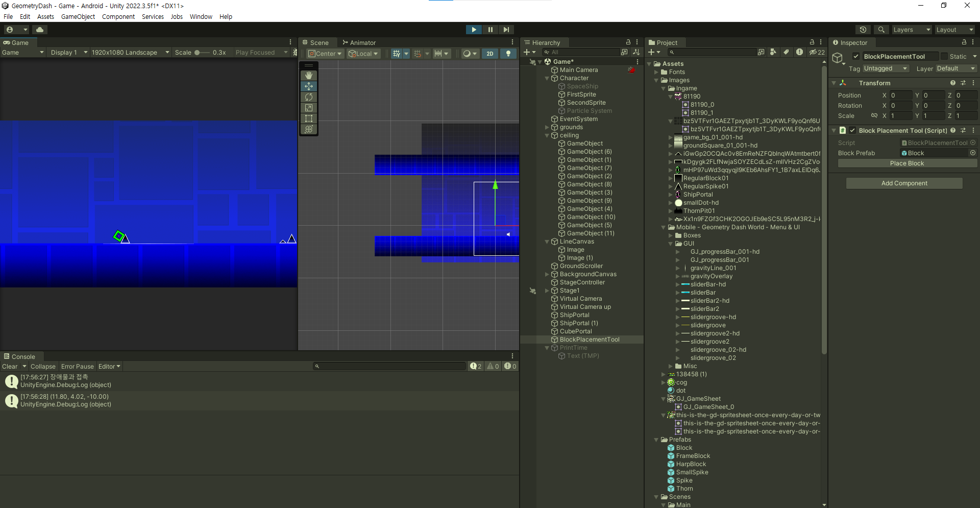Select the Move tool in Scene toolbar
The image size is (980, 508).
309,86
